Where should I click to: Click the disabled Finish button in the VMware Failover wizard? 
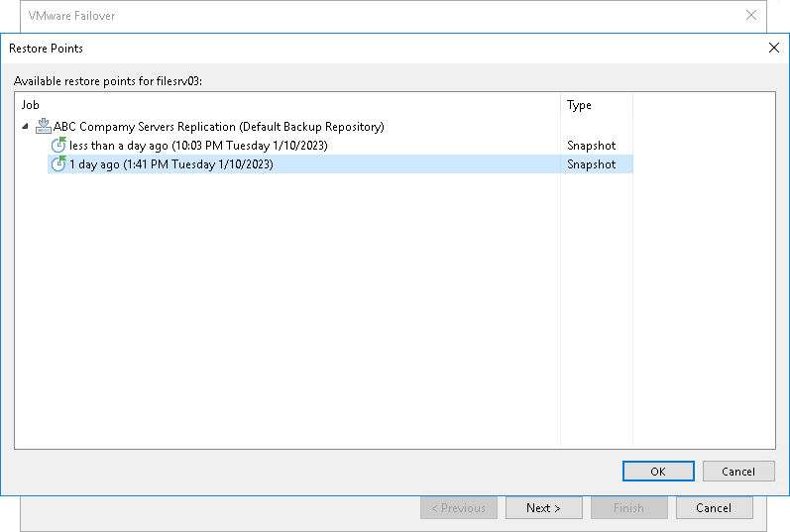(628, 508)
